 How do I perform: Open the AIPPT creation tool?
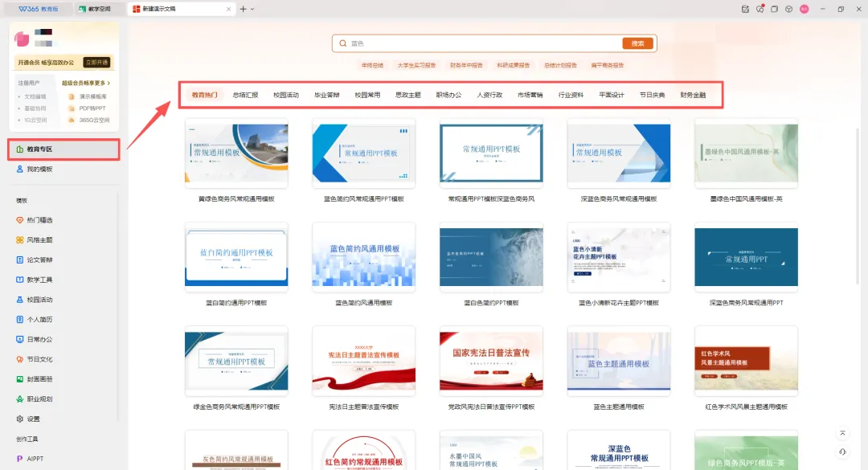click(30, 459)
